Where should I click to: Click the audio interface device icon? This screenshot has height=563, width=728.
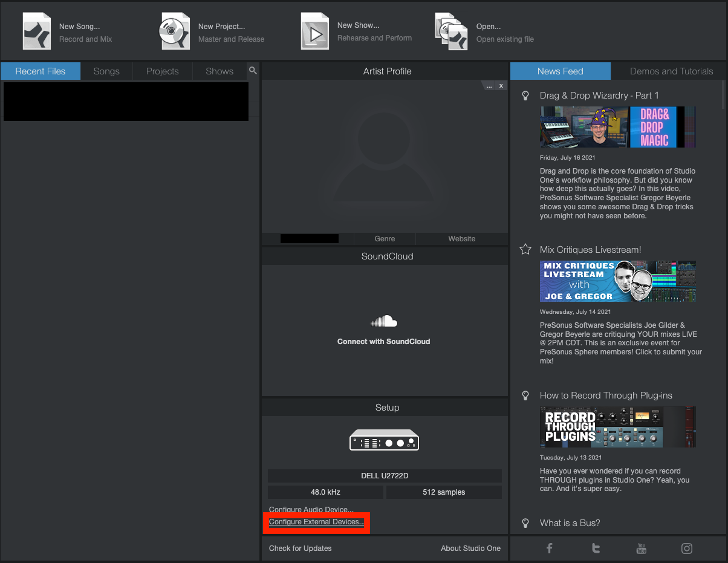385,440
